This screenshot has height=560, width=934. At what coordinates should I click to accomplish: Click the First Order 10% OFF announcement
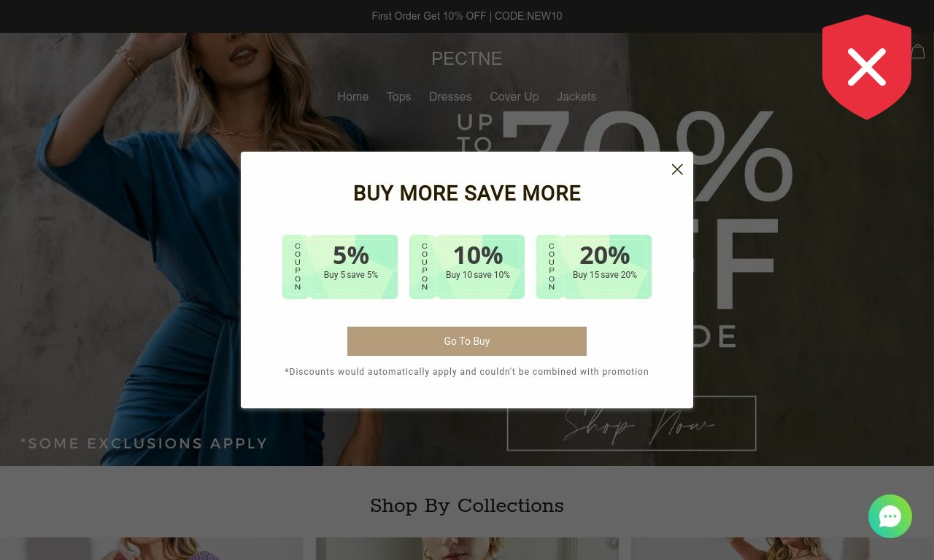[x=467, y=16]
